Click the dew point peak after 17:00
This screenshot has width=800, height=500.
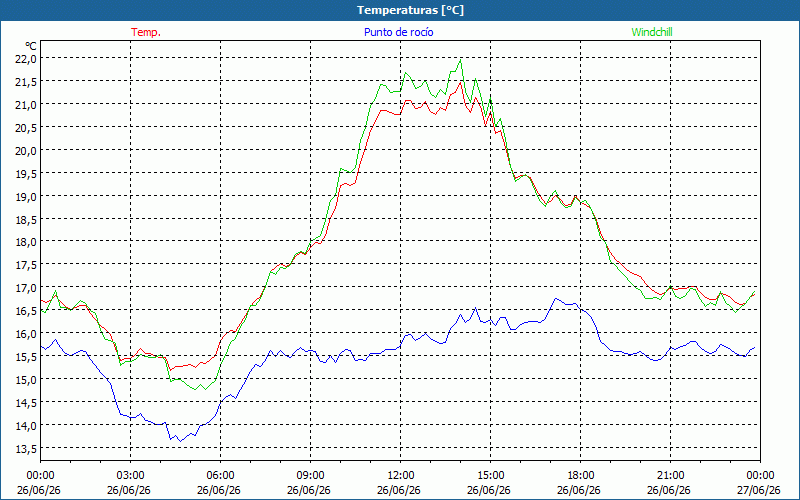(556, 298)
